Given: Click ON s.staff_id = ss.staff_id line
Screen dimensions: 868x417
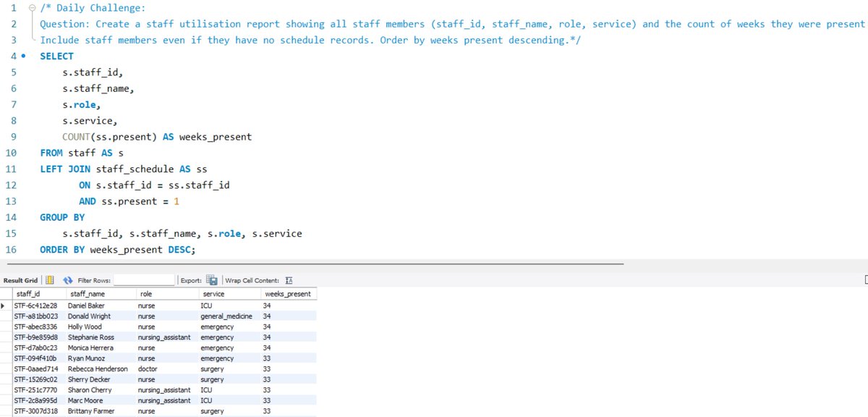Looking at the screenshot, I should click(154, 185).
